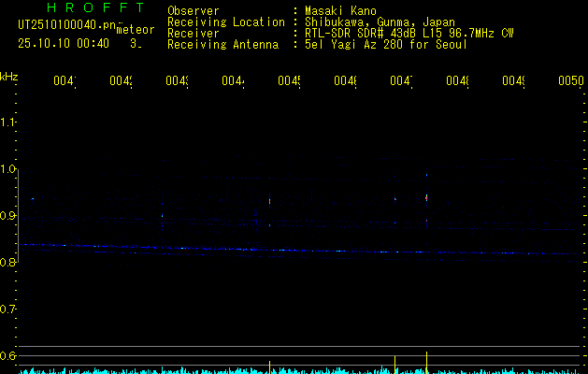This screenshot has height=374, width=588.
Task: Click the kHz axis unit label
Action: [9, 76]
